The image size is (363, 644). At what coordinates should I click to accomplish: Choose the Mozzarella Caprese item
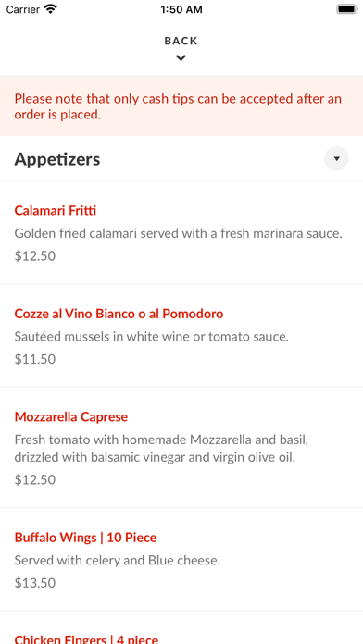tap(71, 417)
